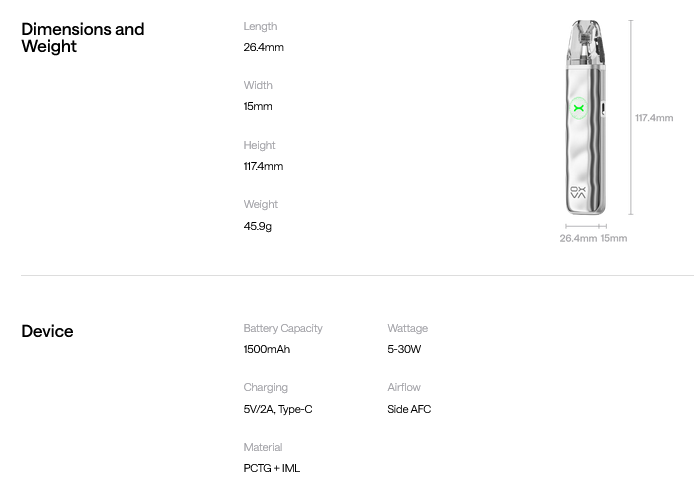Click the 26.4mm value under Length
Screen dimensions: 695x489
(263, 47)
